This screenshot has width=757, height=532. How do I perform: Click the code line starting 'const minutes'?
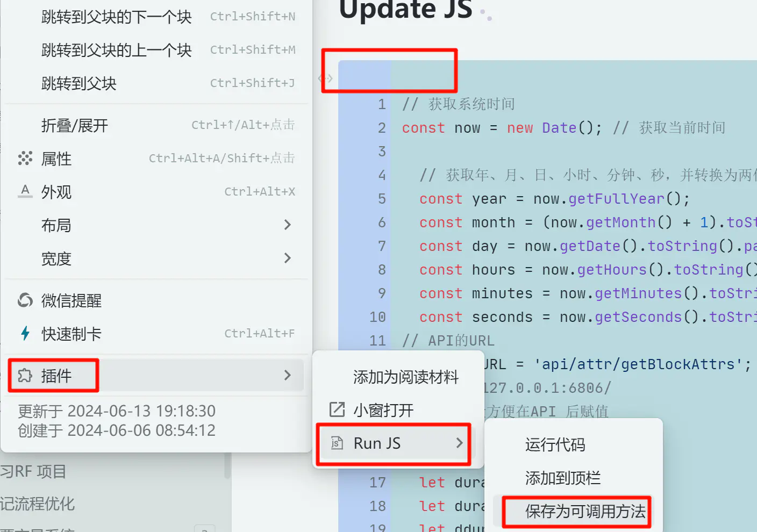click(x=588, y=293)
